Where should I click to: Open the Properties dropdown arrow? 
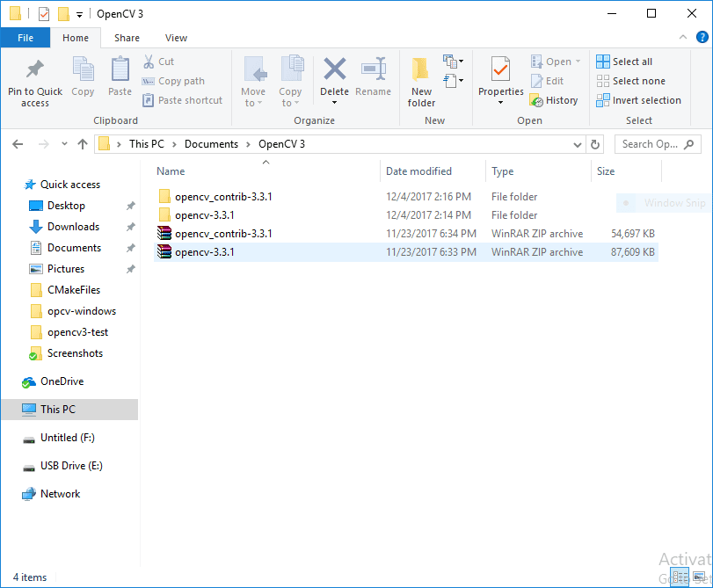[500, 103]
